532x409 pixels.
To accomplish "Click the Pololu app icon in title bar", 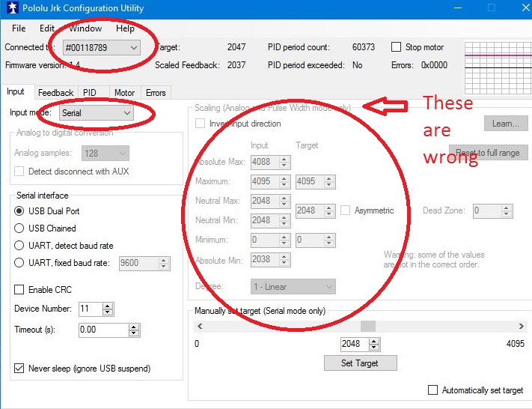I will click(12, 8).
